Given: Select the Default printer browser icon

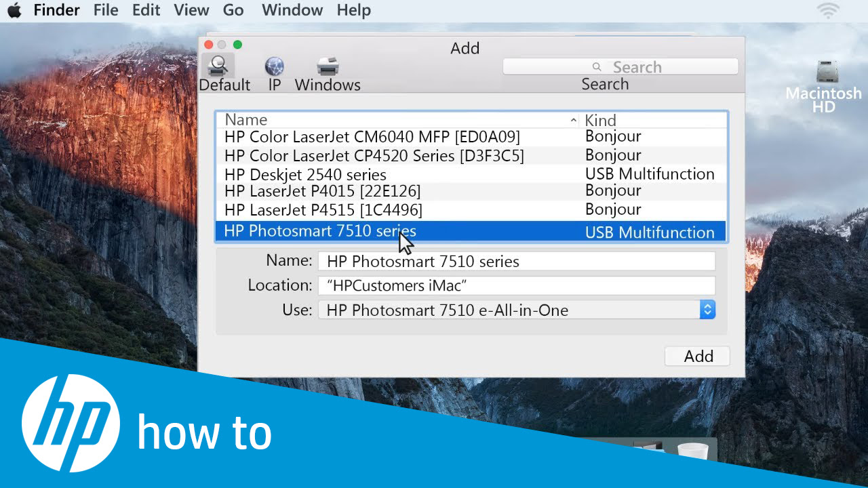Looking at the screenshot, I should coord(218,66).
